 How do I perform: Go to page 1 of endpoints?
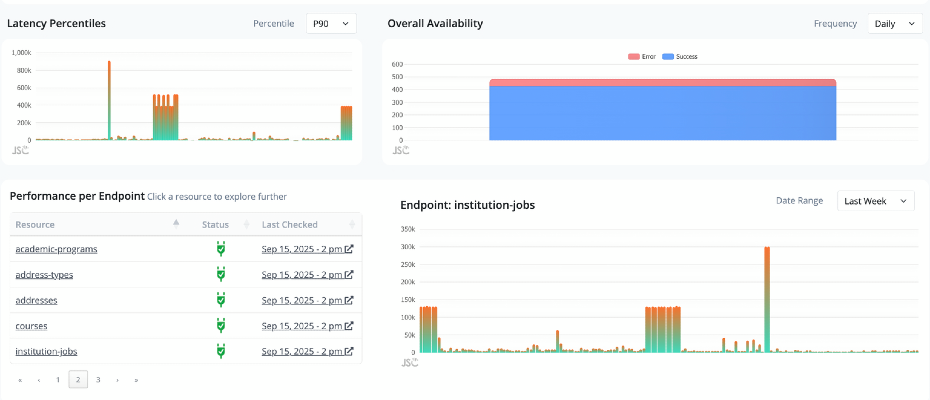(x=58, y=380)
